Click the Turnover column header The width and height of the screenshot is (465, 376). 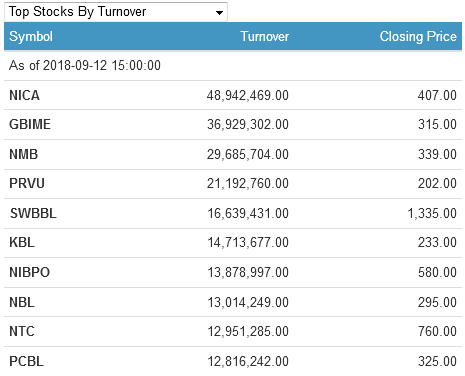click(265, 37)
